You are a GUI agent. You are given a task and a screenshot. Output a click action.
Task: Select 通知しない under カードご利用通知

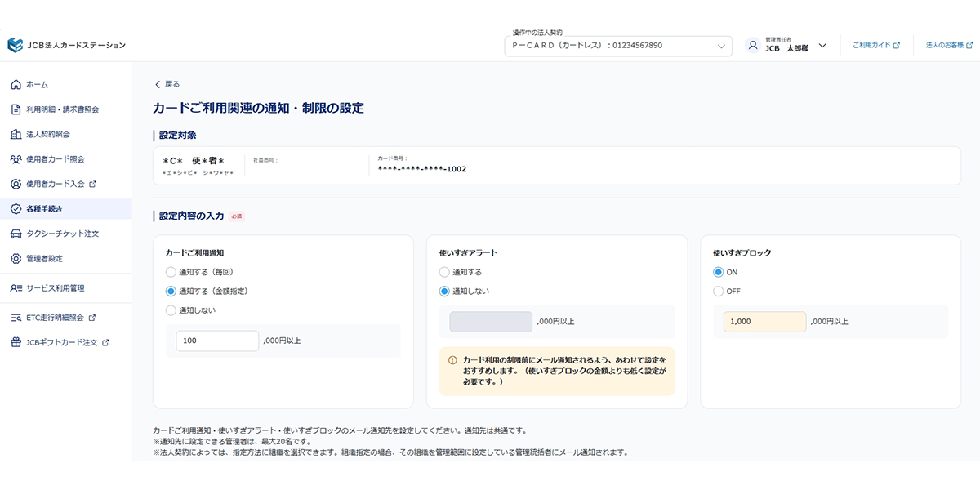171,310
